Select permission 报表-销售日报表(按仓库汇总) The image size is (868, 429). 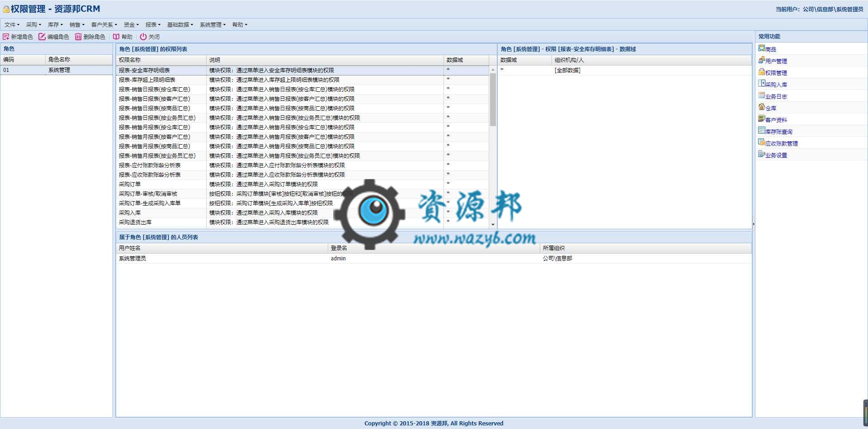302,89
